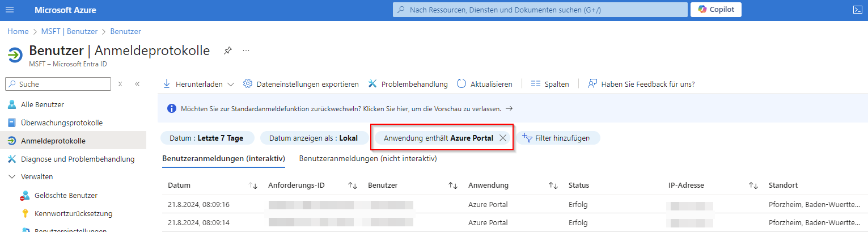The height and width of the screenshot is (232, 868).
Task: Open Kennwortzurücksetzung in the sidebar
Action: pyautogui.click(x=73, y=213)
